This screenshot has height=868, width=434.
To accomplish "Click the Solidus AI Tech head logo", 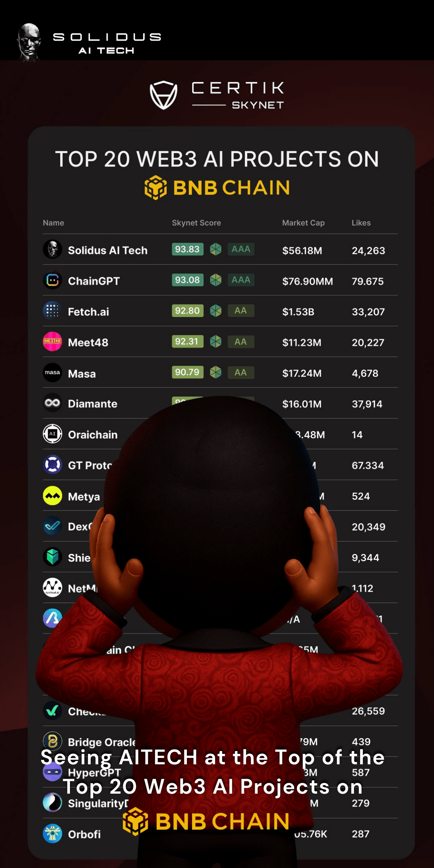I will coord(29,42).
